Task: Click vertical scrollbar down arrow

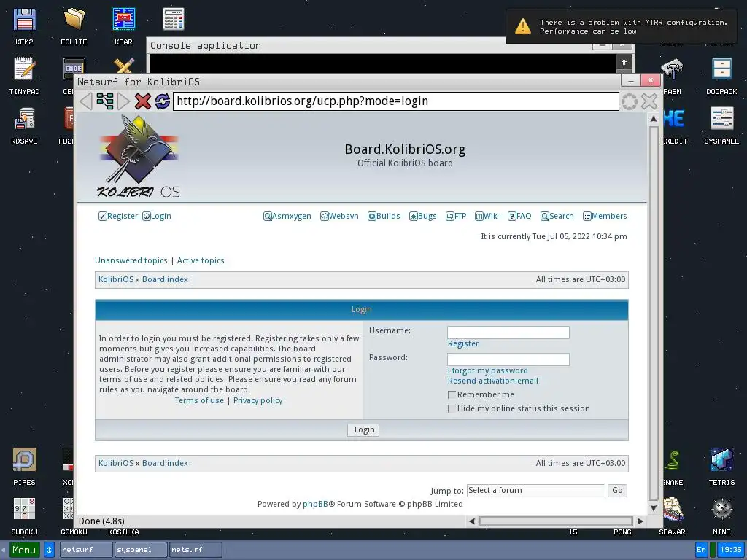Action: click(654, 508)
